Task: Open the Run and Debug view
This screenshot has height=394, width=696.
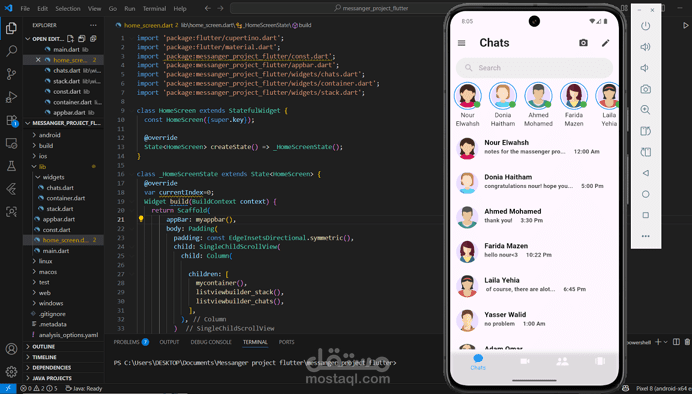Action: 12,97
